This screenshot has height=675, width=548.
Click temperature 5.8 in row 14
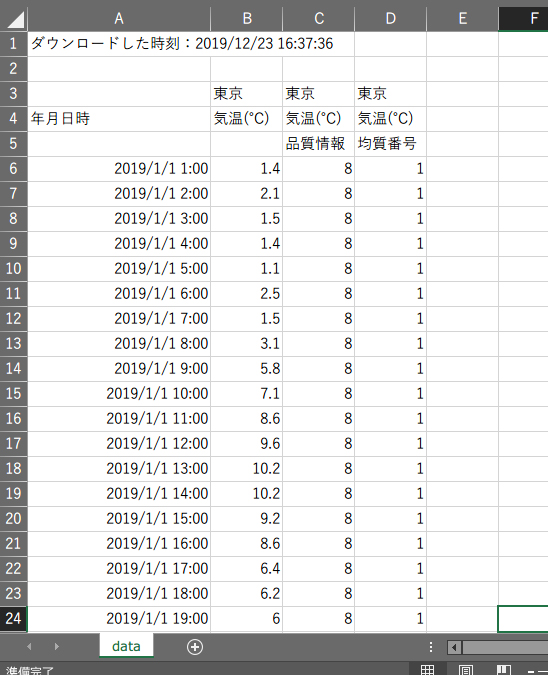(x=247, y=368)
